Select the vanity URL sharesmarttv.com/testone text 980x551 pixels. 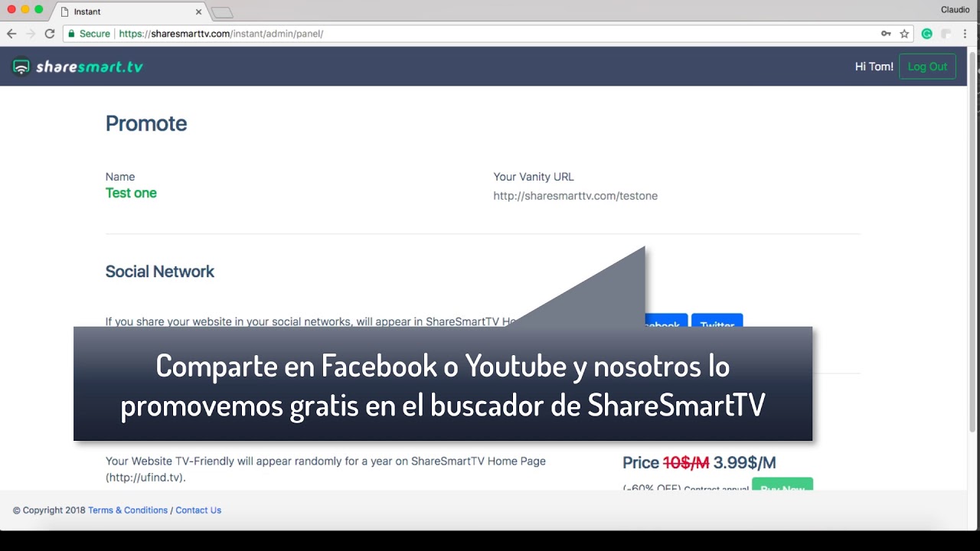(575, 196)
